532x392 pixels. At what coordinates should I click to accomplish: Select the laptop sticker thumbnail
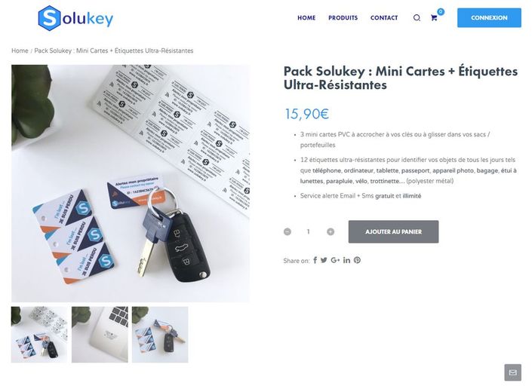tap(100, 335)
